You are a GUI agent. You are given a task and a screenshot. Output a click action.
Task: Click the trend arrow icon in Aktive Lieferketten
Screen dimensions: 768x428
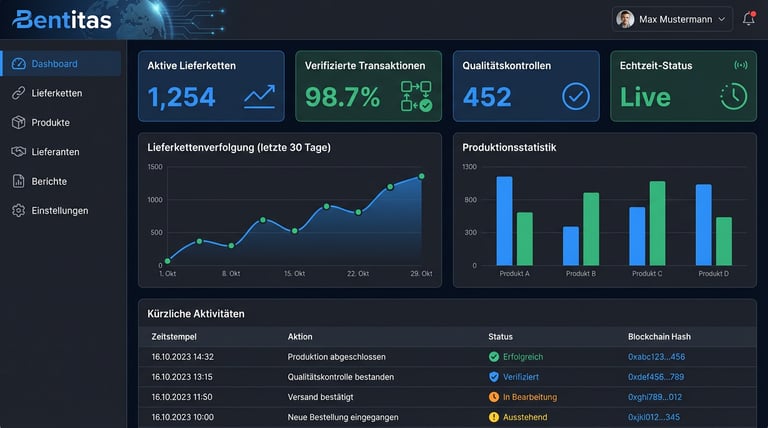point(260,96)
